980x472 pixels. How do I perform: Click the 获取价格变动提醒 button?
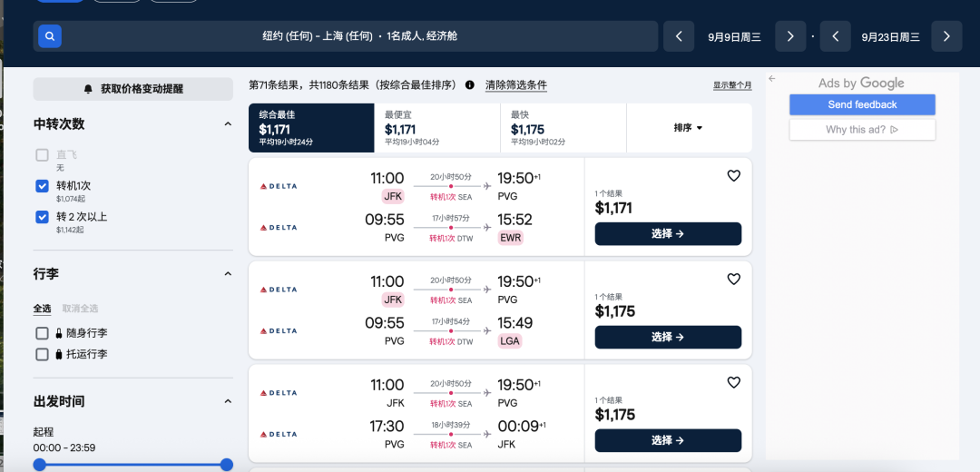[133, 89]
